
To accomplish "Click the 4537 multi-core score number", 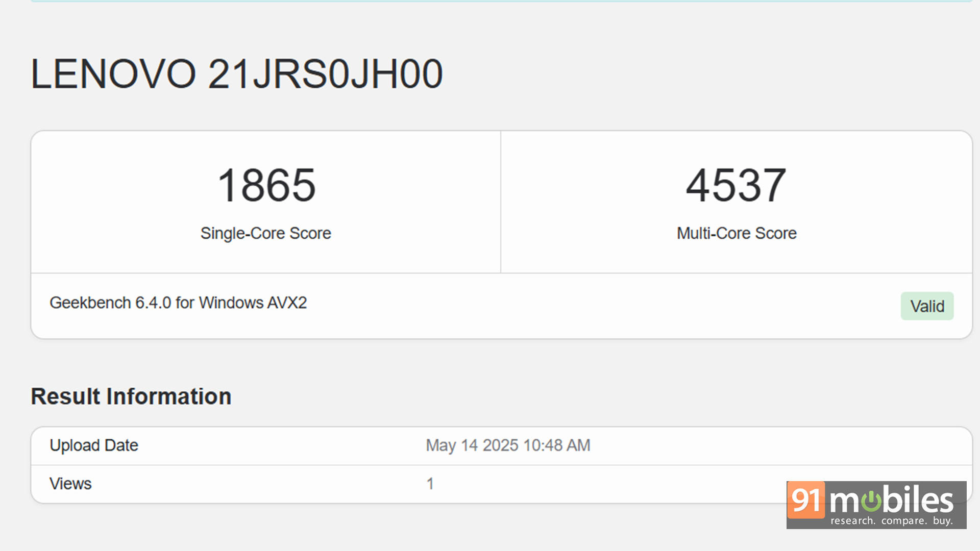I will point(736,186).
